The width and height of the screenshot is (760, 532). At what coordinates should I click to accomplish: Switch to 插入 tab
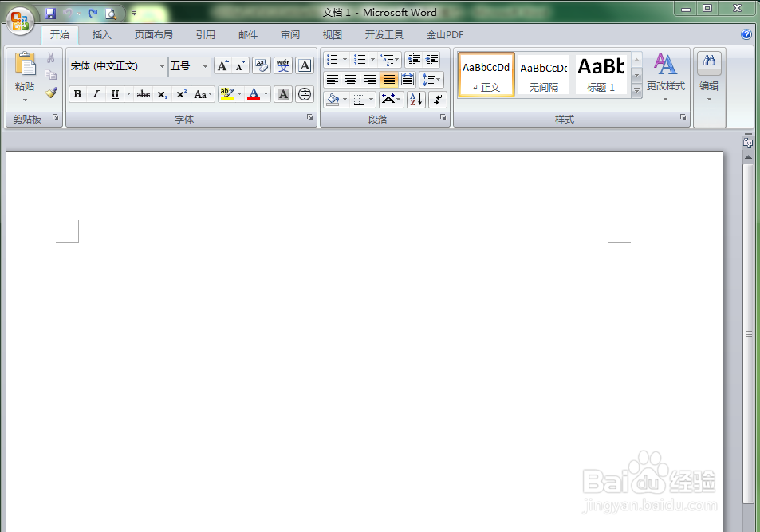pyautogui.click(x=102, y=35)
